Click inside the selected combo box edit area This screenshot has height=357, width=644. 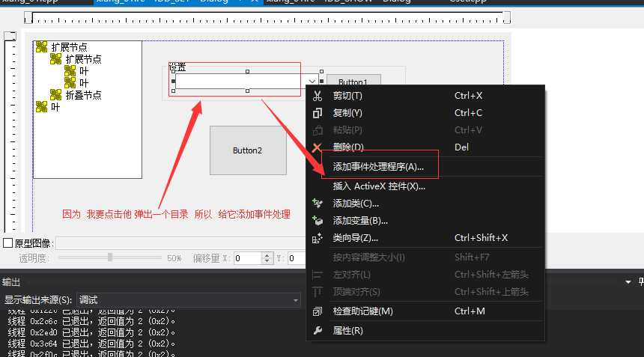pyautogui.click(x=241, y=82)
